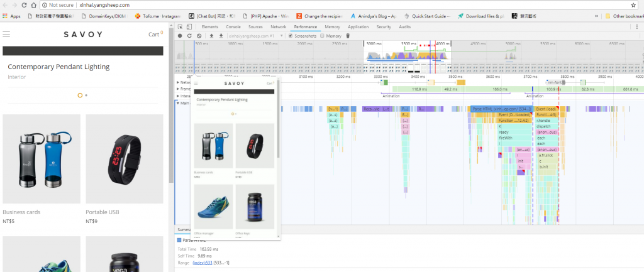Expand the Frames track

pos(178,89)
